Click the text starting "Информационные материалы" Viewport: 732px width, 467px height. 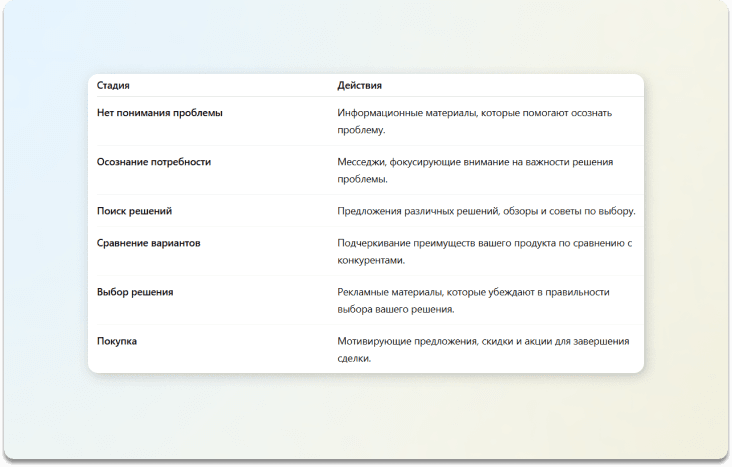pyautogui.click(x=474, y=121)
